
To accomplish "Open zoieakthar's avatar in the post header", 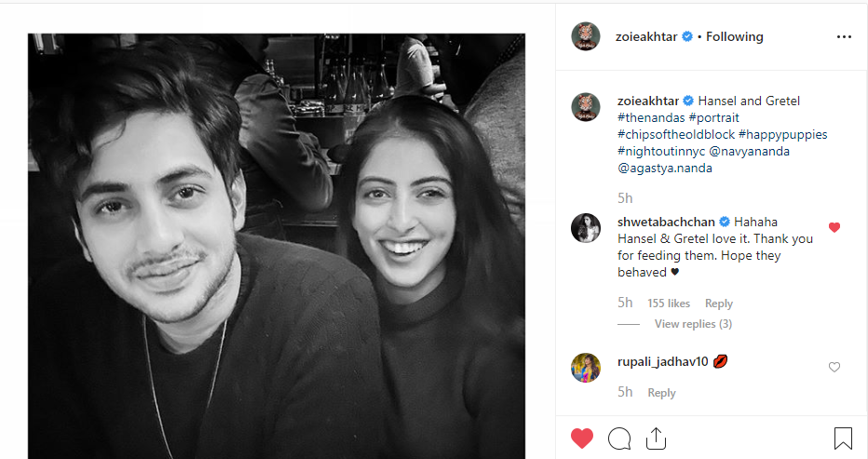I will (x=586, y=36).
